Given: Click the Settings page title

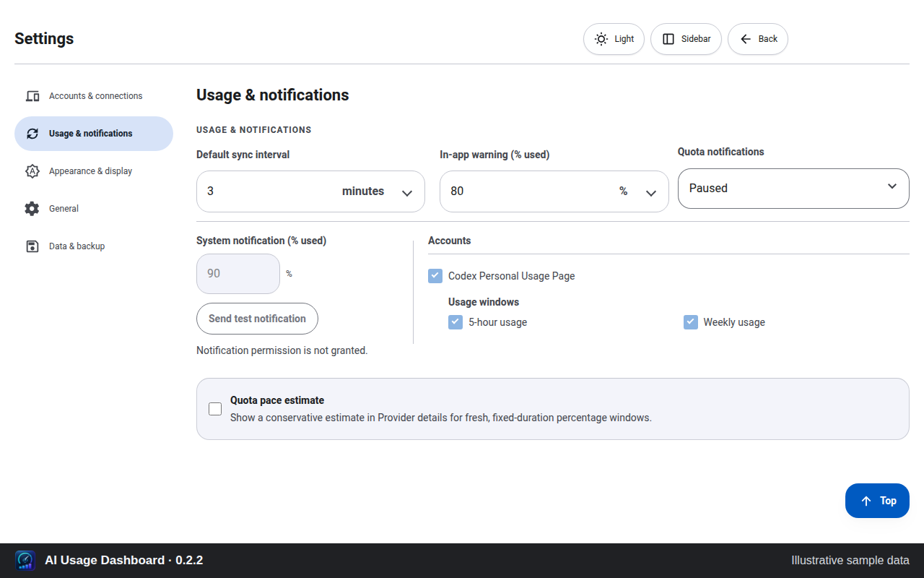Looking at the screenshot, I should (44, 39).
